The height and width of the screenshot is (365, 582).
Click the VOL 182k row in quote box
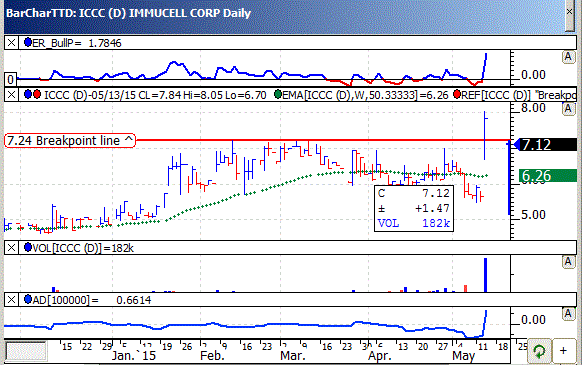coord(414,223)
